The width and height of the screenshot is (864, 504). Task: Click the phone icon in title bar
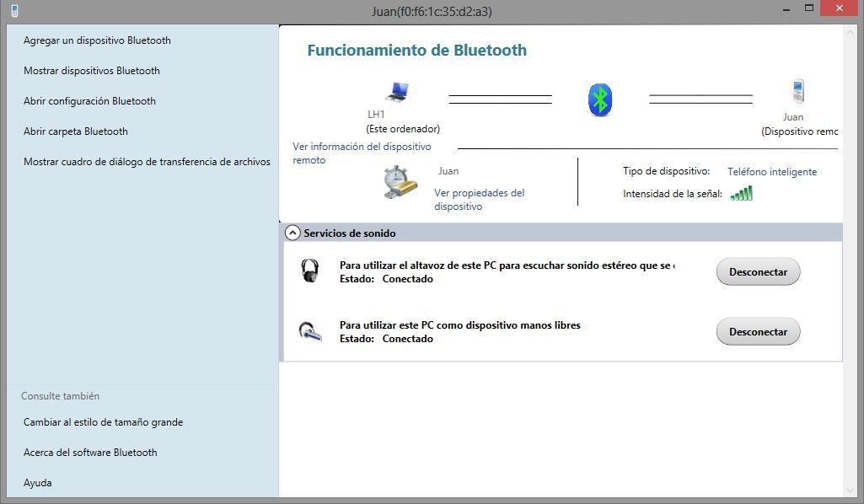coord(14,10)
